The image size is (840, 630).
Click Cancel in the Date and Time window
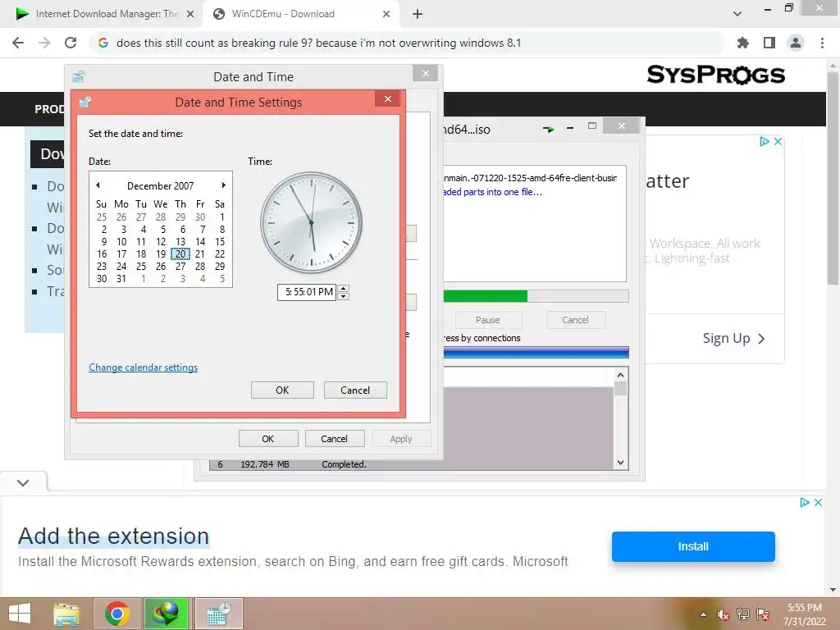335,439
